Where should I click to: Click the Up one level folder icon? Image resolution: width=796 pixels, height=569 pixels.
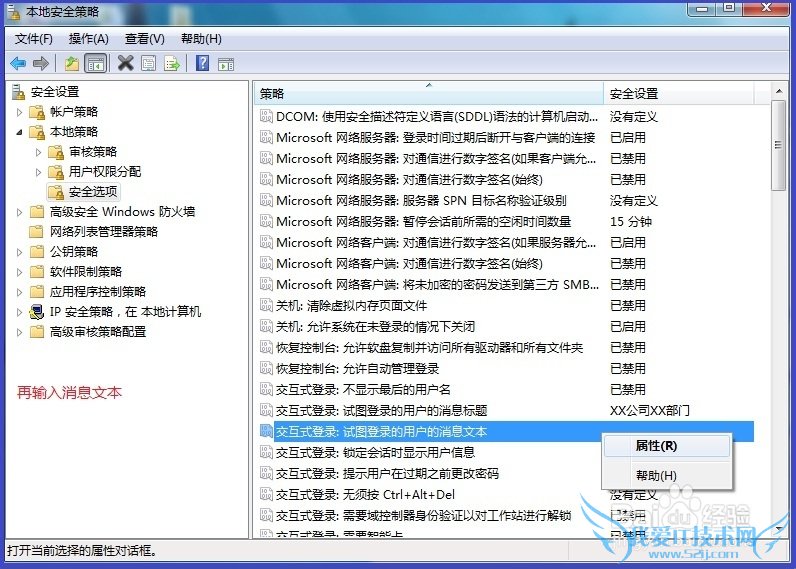(x=72, y=63)
